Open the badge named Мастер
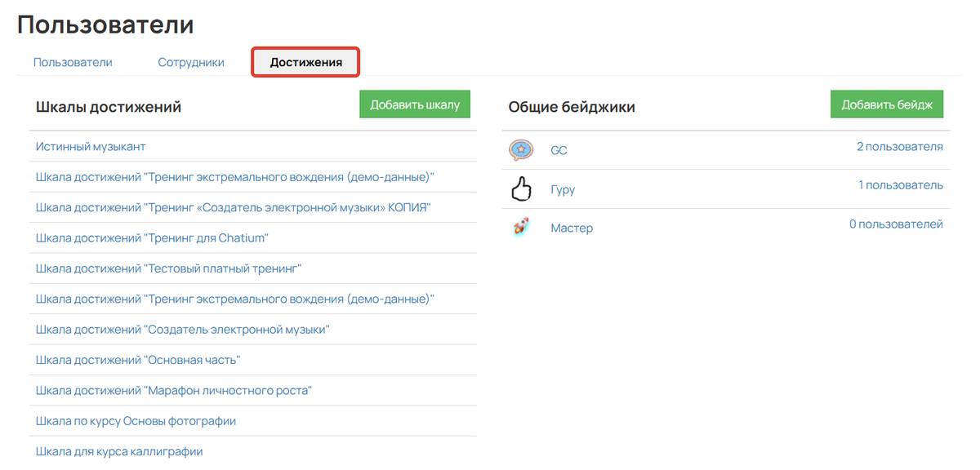Screen dimensions: 980x470 point(572,227)
